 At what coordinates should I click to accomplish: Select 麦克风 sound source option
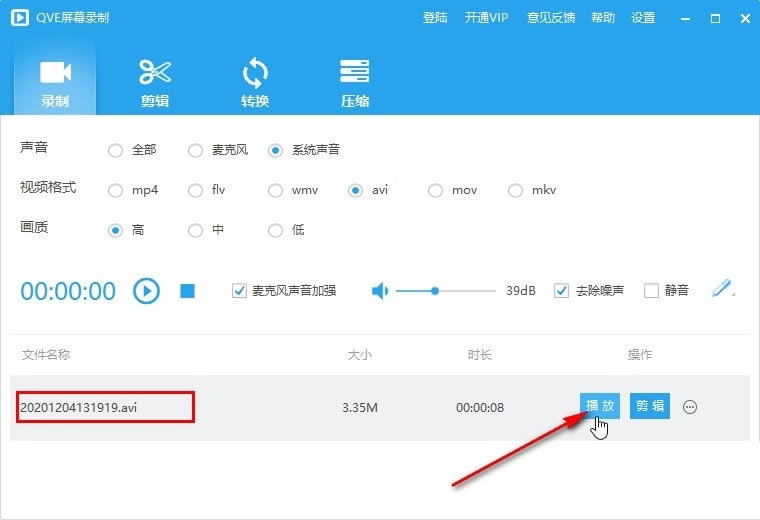[x=195, y=150]
